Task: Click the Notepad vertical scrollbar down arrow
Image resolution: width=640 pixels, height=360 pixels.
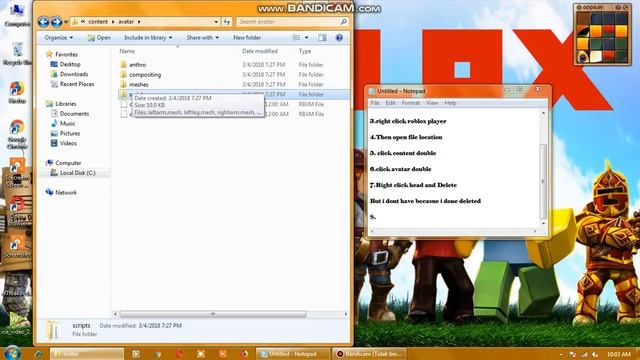Action: coord(543,224)
